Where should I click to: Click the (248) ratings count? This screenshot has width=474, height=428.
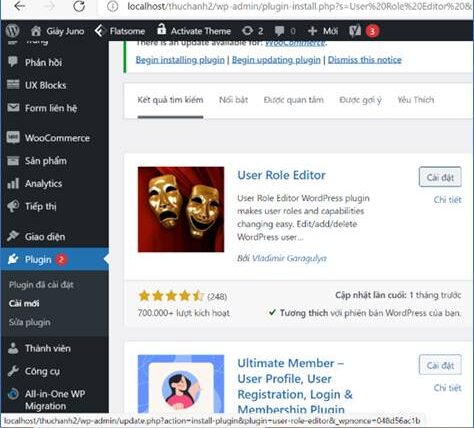[217, 296]
